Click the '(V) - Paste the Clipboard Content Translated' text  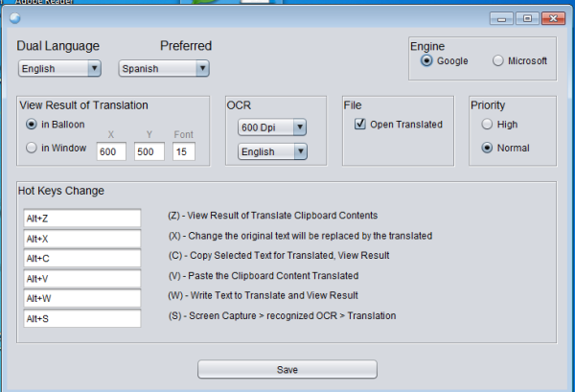click(x=264, y=275)
